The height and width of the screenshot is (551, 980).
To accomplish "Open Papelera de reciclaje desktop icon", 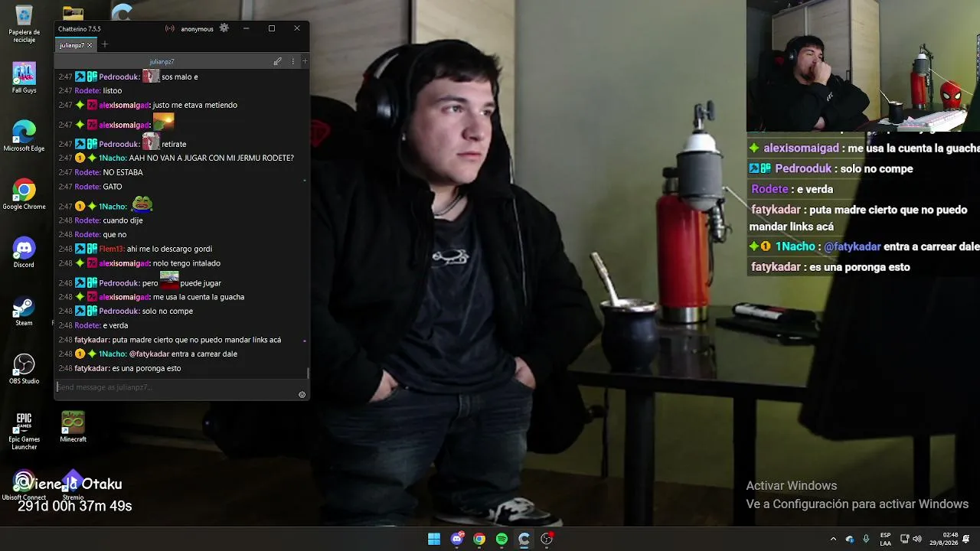I will (x=24, y=24).
